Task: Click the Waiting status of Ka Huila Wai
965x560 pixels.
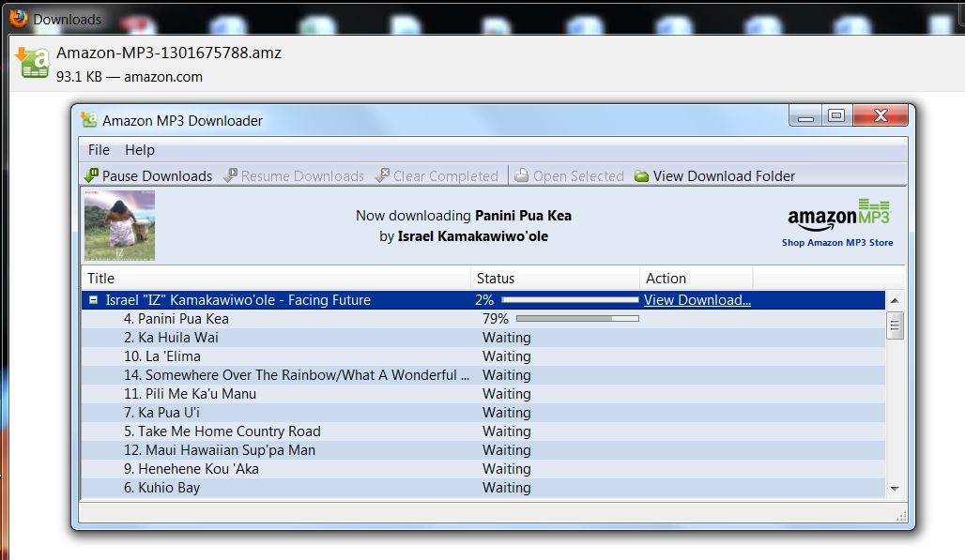Action: pos(507,338)
